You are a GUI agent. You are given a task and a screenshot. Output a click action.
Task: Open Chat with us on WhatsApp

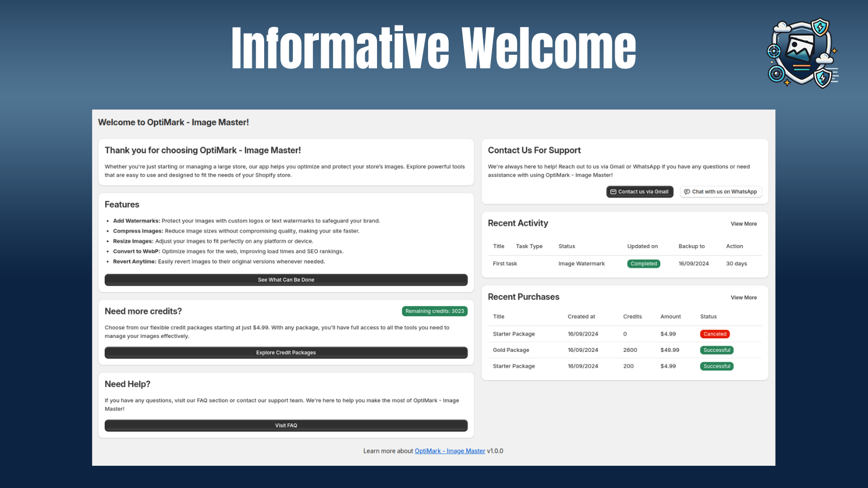720,191
